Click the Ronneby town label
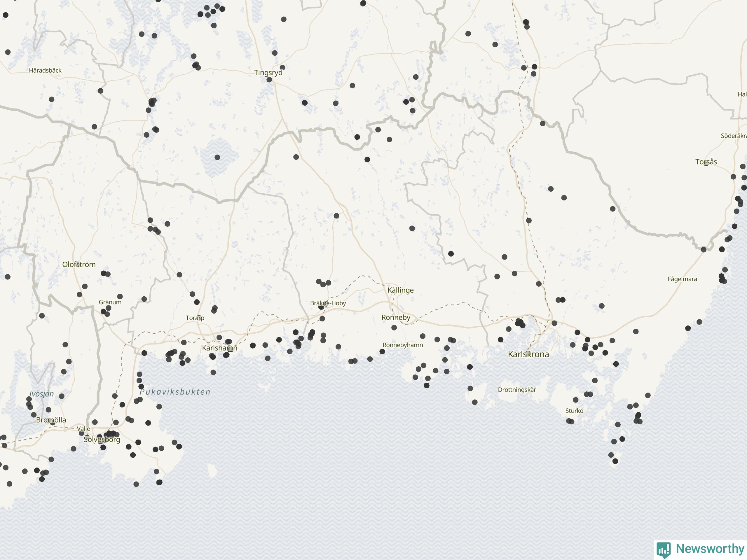 396,317
